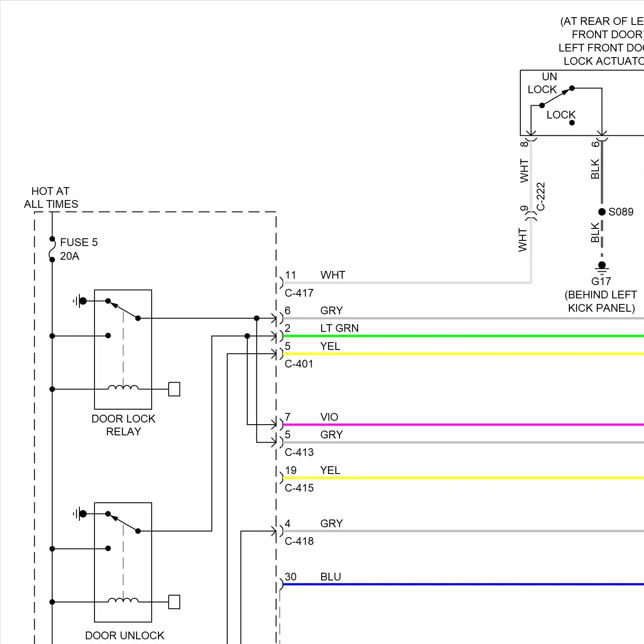Select the S089 splice label
This screenshot has height=644, width=644.
coord(621,212)
